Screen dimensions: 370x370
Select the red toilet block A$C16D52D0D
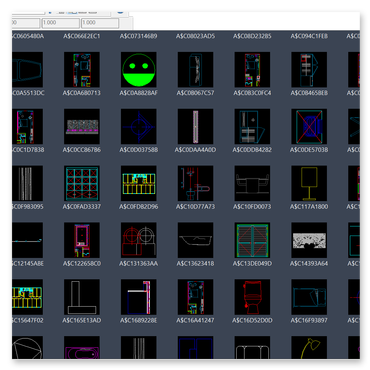point(252,297)
